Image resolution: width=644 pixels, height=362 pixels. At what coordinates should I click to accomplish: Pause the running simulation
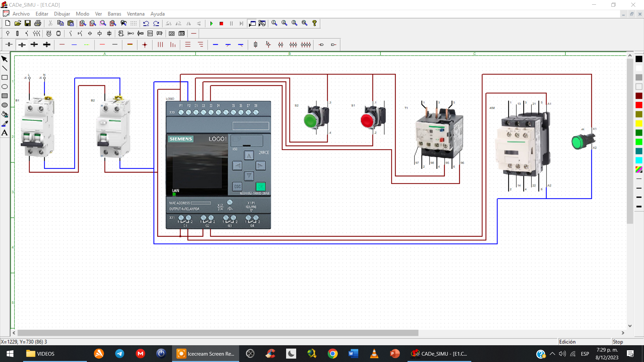(x=231, y=23)
